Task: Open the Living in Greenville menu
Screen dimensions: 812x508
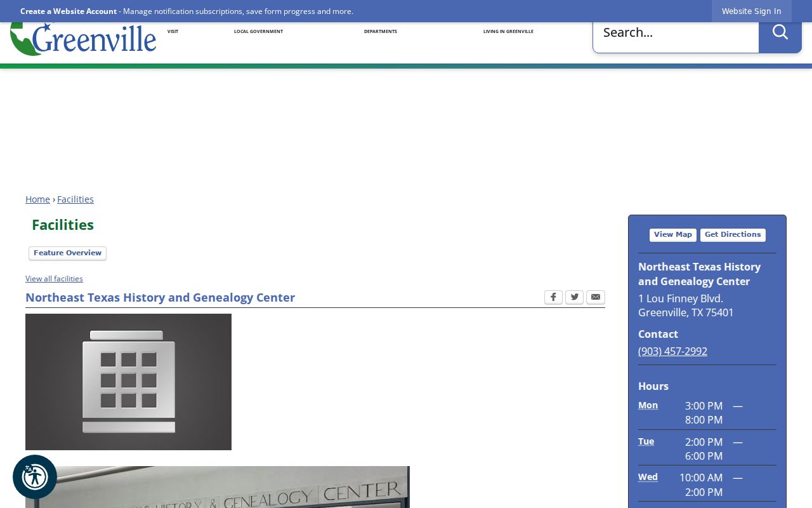Action: 508,32
